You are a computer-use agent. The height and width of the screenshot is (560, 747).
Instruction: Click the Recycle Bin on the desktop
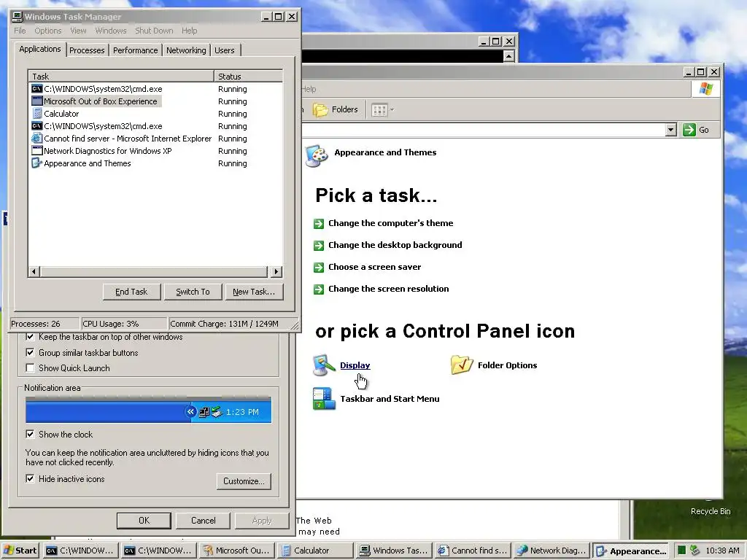click(x=711, y=511)
